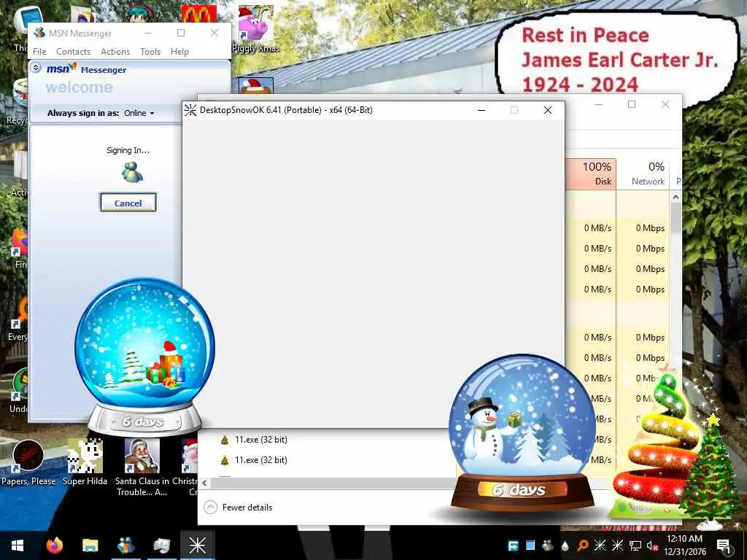This screenshot has width=747, height=560.
Task: Click the MSN Messenger system tray icon
Action: pos(547,545)
